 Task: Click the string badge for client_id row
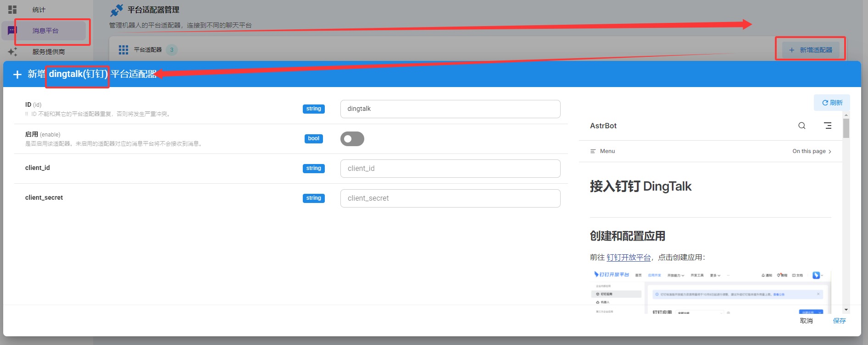314,169
